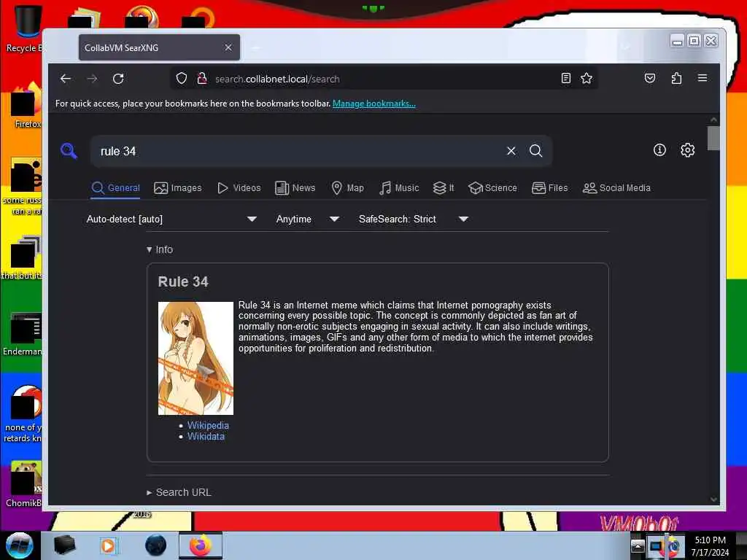This screenshot has height=560, width=747.
Task: Switch to the IT category
Action: tap(444, 188)
